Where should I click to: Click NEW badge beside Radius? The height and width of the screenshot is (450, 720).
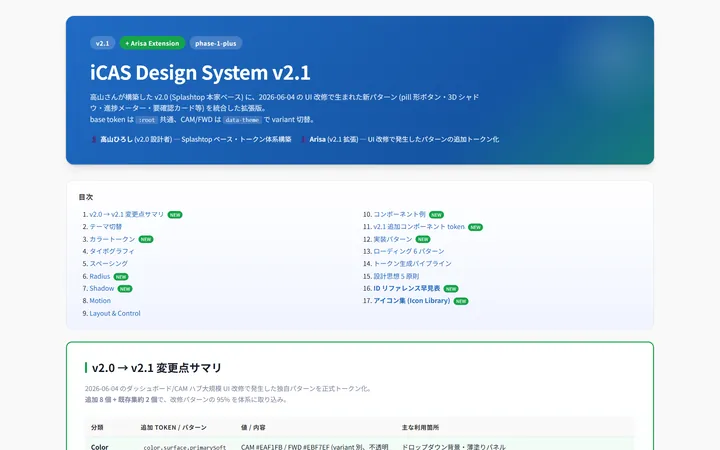(x=121, y=277)
